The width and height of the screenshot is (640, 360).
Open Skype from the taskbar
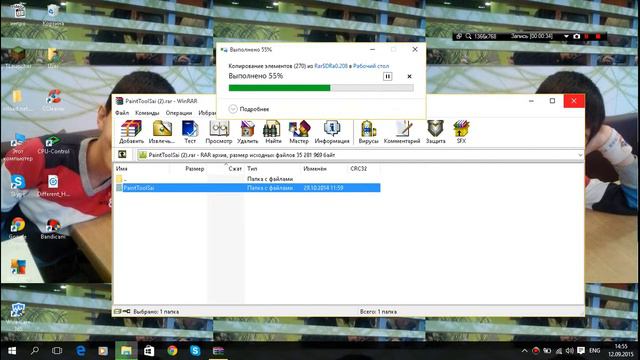point(195,351)
